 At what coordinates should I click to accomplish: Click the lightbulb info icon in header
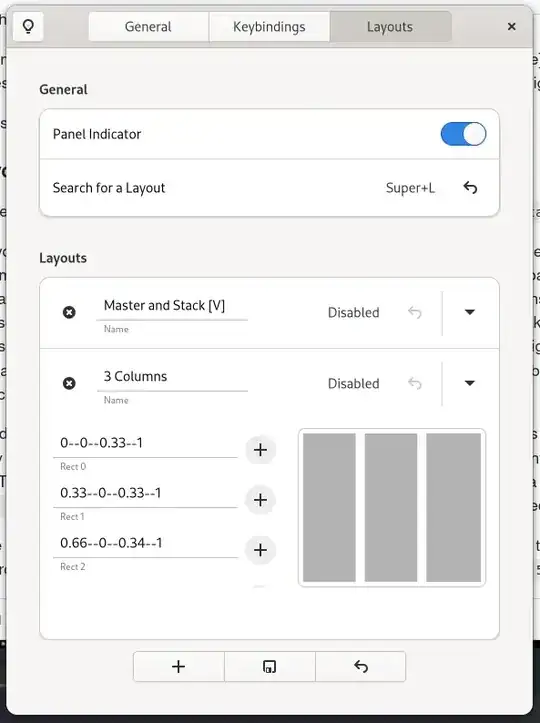pyautogui.click(x=28, y=27)
